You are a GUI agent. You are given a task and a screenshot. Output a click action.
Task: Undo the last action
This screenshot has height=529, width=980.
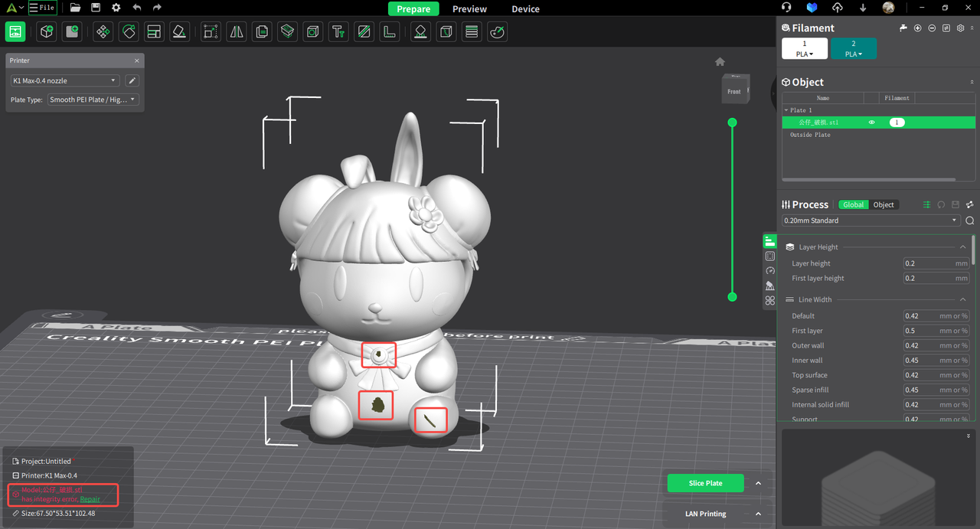136,8
